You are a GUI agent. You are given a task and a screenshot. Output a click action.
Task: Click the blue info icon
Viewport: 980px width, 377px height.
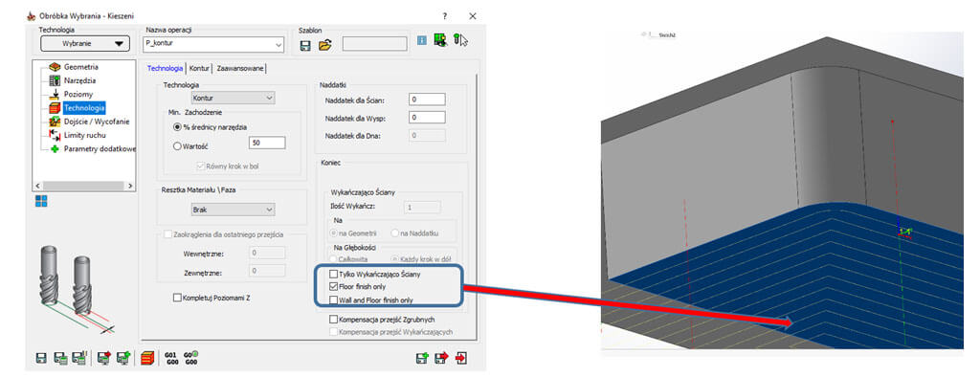(422, 40)
